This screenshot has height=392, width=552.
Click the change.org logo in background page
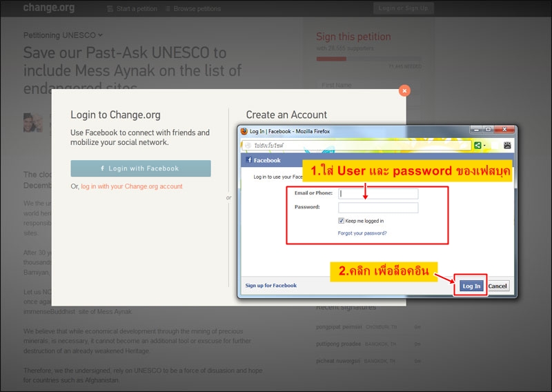[x=48, y=8]
